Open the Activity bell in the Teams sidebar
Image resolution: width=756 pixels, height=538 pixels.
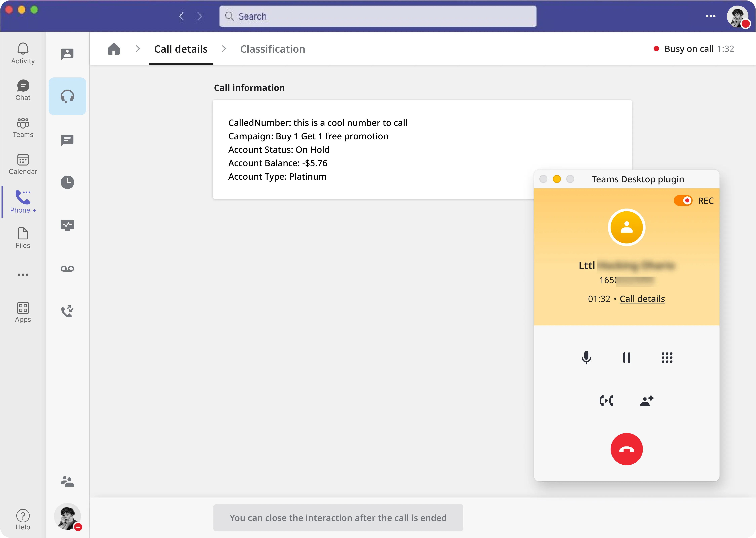pyautogui.click(x=23, y=53)
